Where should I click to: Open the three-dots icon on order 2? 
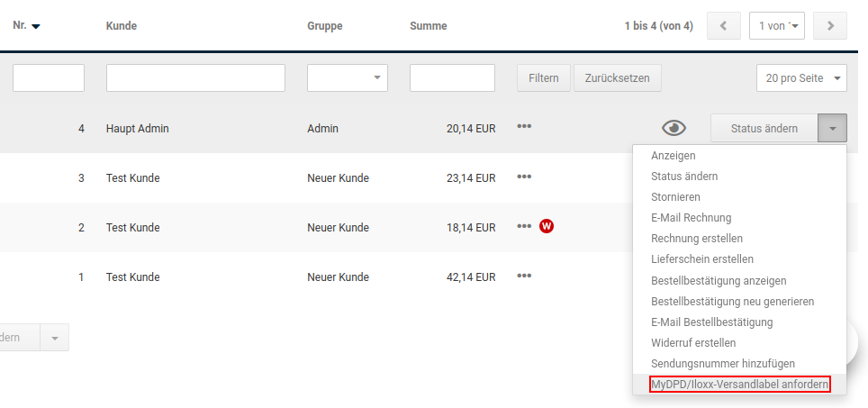524,226
